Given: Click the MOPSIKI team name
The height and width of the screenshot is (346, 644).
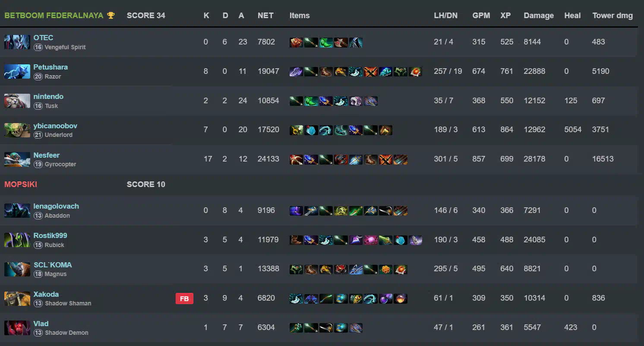Looking at the screenshot, I should [21, 184].
